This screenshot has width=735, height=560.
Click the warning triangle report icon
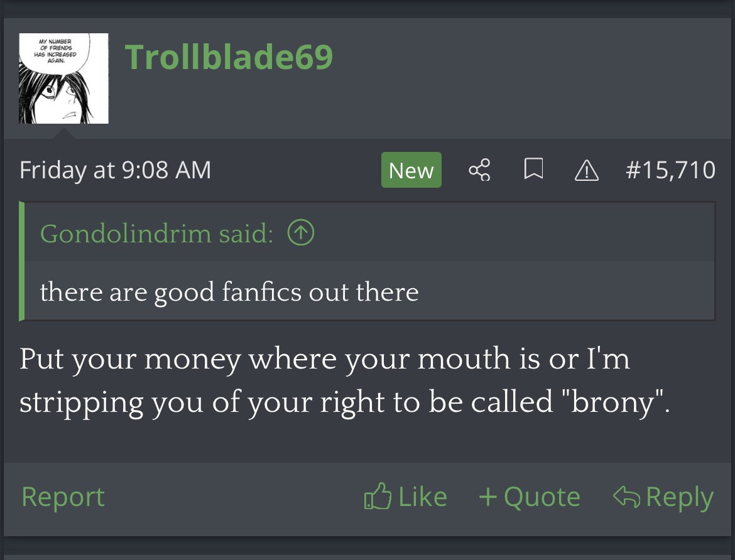coord(587,170)
